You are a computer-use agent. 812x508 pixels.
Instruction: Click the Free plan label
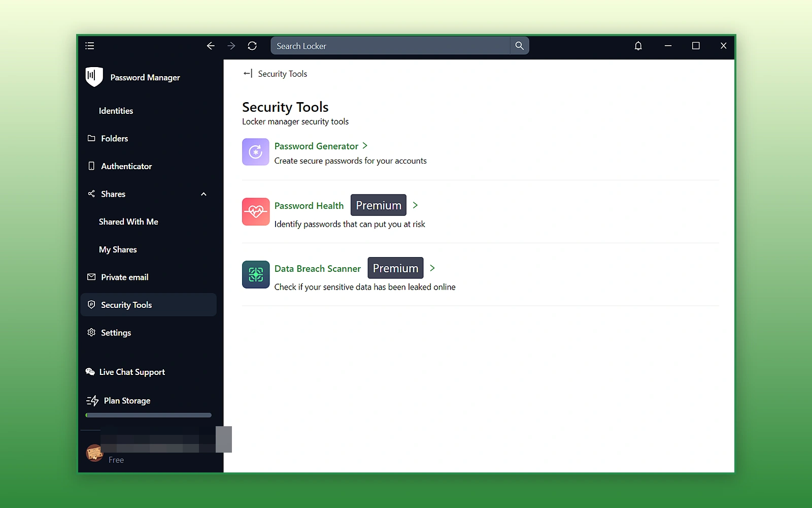pyautogui.click(x=116, y=460)
